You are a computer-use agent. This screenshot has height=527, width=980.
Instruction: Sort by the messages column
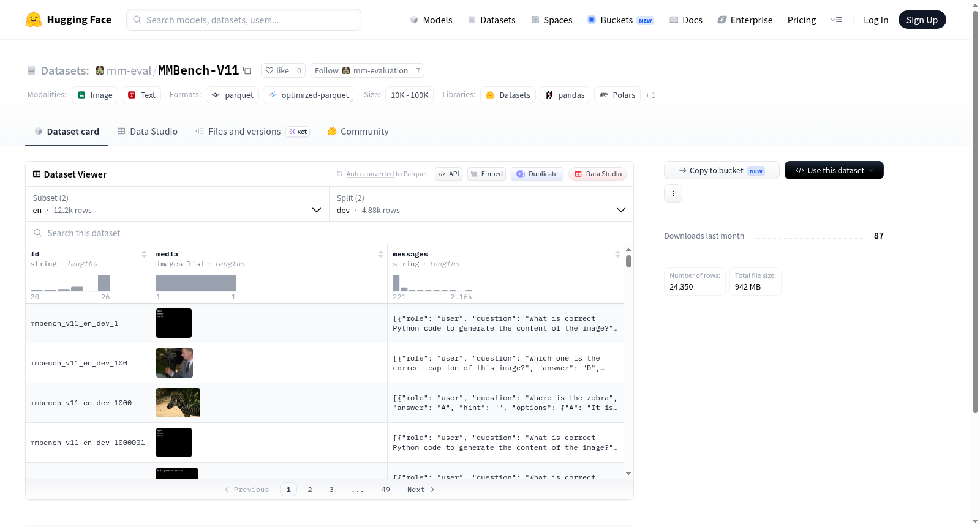pos(617,254)
